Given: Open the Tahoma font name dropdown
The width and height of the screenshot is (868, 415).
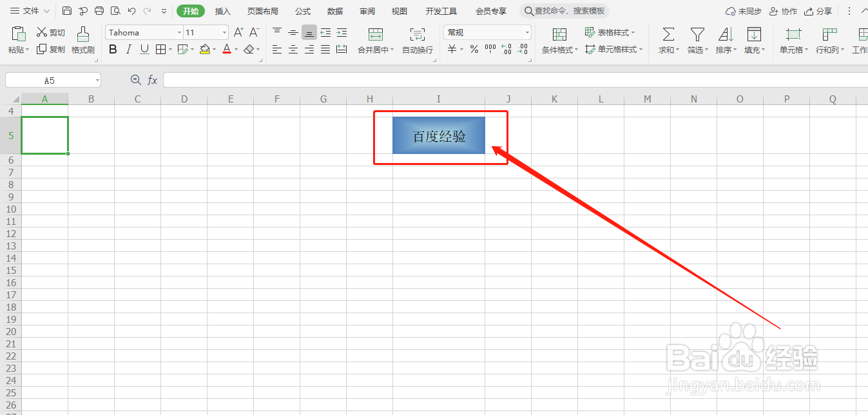Looking at the screenshot, I should coord(179,33).
